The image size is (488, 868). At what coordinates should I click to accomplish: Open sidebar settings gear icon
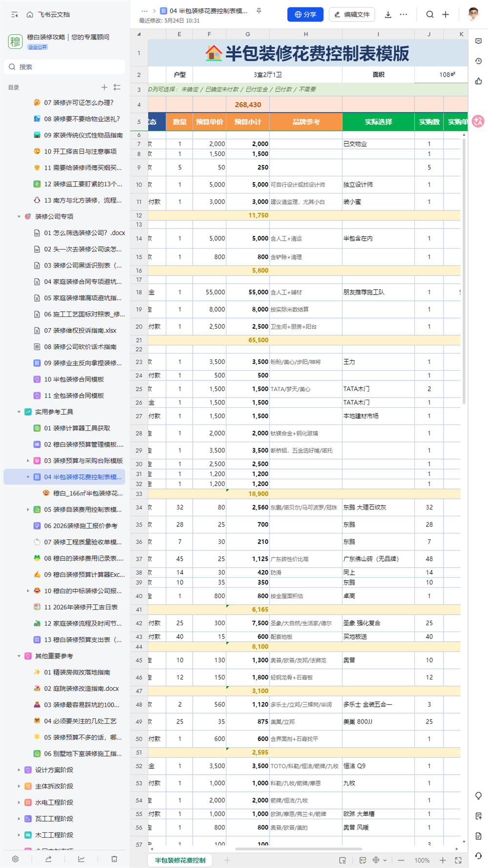pos(16,859)
